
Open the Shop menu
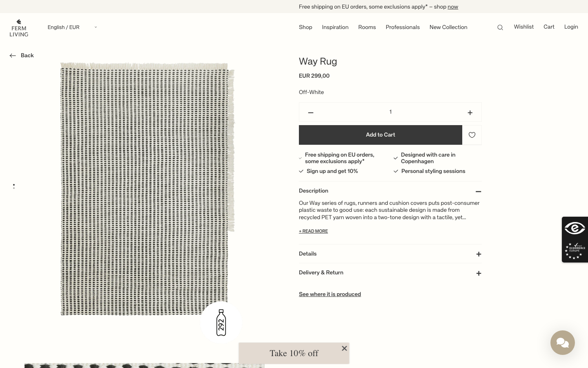click(x=305, y=27)
